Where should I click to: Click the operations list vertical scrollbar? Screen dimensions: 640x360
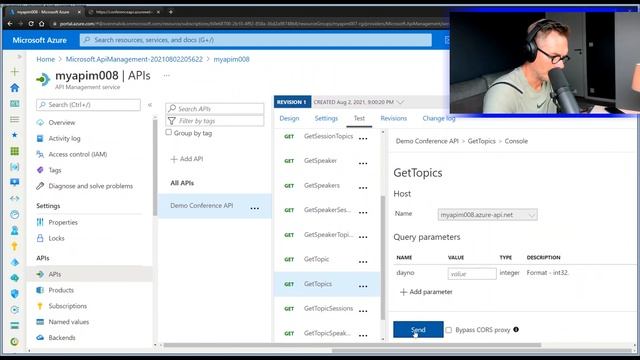(x=383, y=257)
